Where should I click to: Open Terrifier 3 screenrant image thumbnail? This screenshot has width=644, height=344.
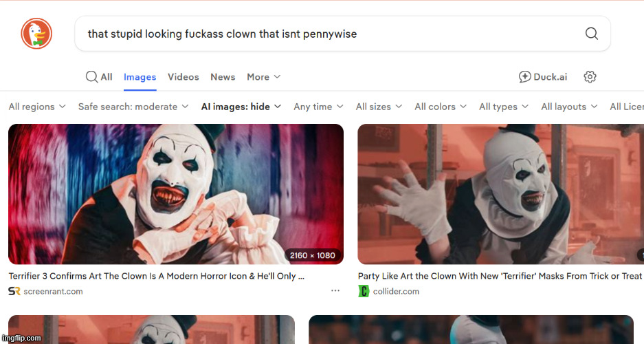click(x=176, y=194)
